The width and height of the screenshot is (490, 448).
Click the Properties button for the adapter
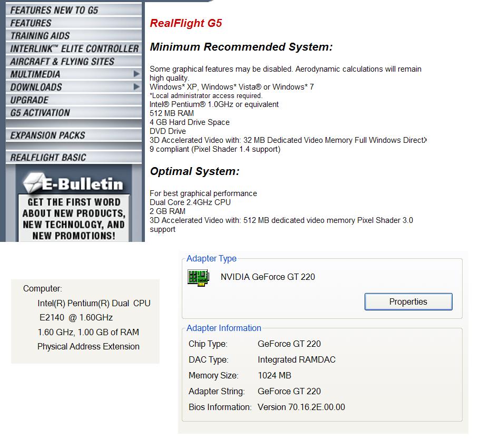408,301
